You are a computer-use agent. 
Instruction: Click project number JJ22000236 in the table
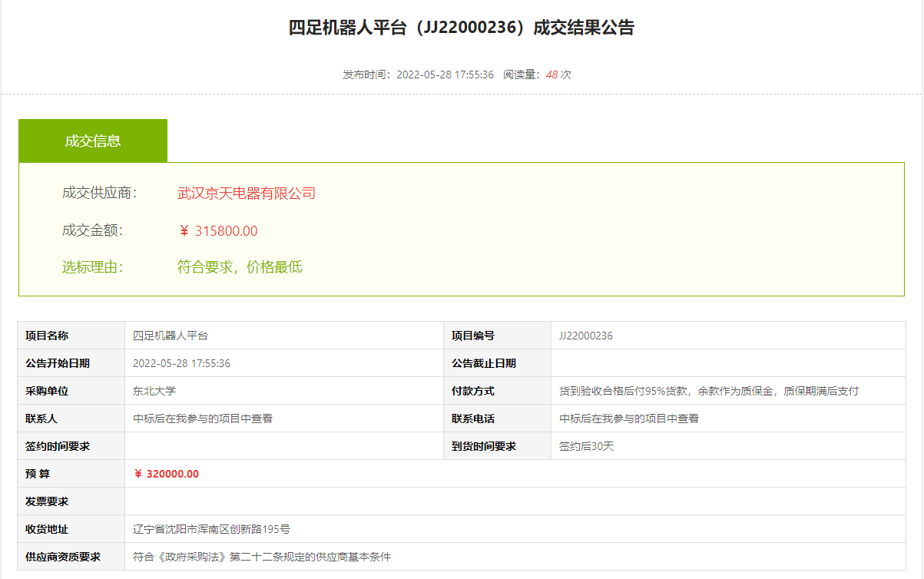[586, 336]
